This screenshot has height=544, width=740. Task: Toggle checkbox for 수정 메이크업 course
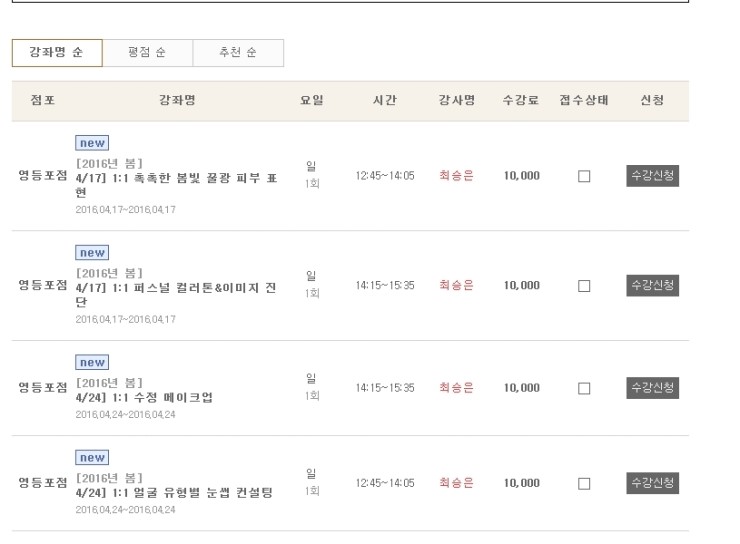[584, 388]
